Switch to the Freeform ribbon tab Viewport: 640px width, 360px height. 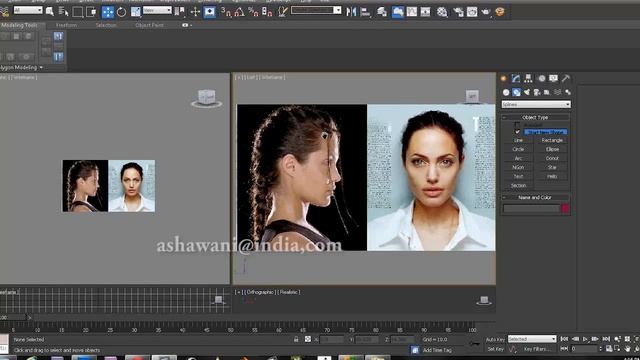coord(66,25)
